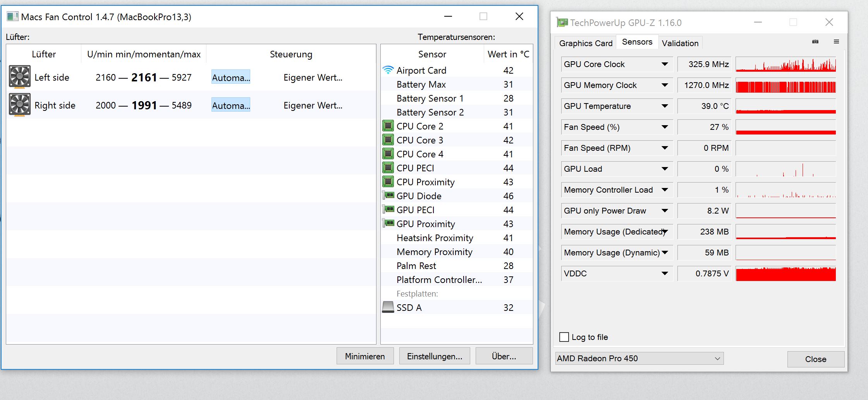Switch to the Graphics Card tab
This screenshot has width=868, height=400.
pyautogui.click(x=586, y=43)
